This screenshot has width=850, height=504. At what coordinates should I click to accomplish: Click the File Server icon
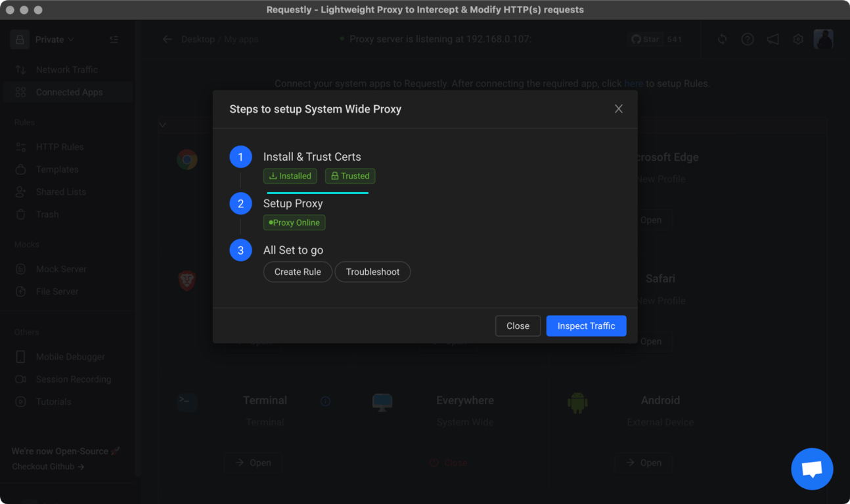coord(20,291)
